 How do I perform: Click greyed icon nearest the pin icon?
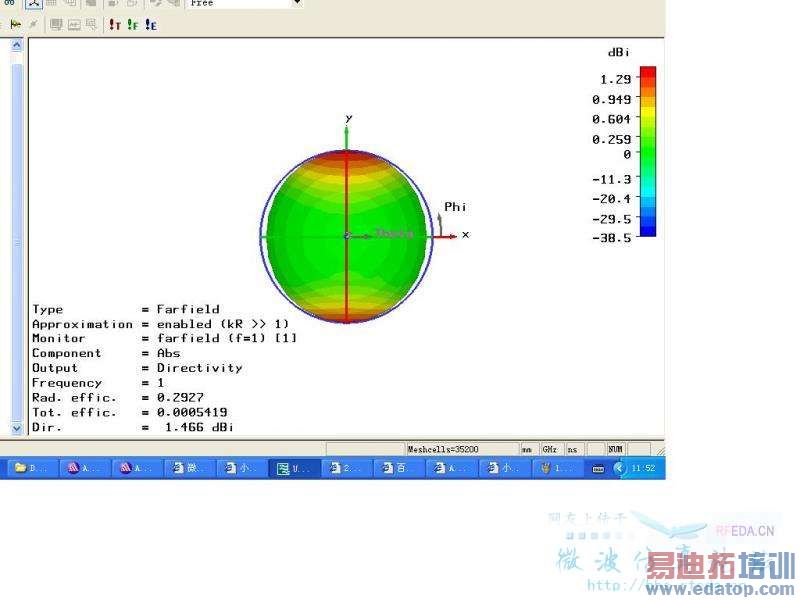pos(56,24)
